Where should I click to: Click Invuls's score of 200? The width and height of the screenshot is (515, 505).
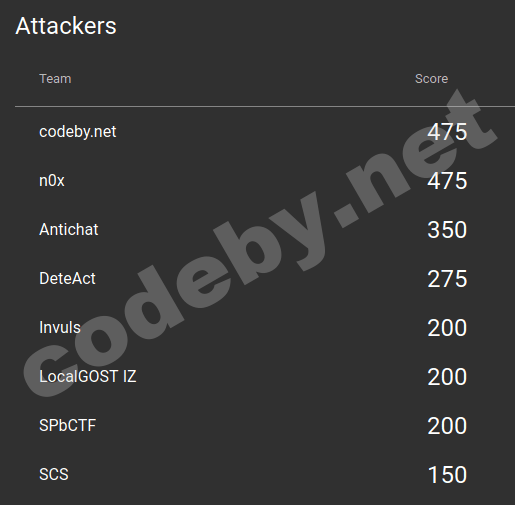click(x=447, y=328)
